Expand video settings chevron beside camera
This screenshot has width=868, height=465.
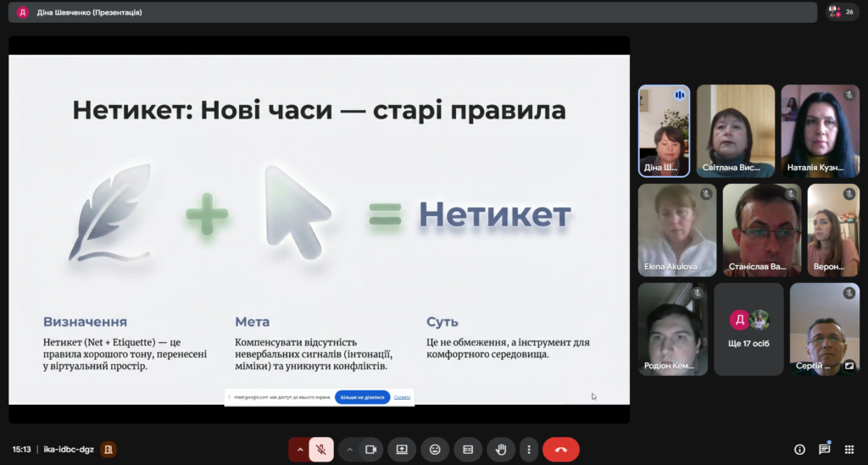coord(348,449)
